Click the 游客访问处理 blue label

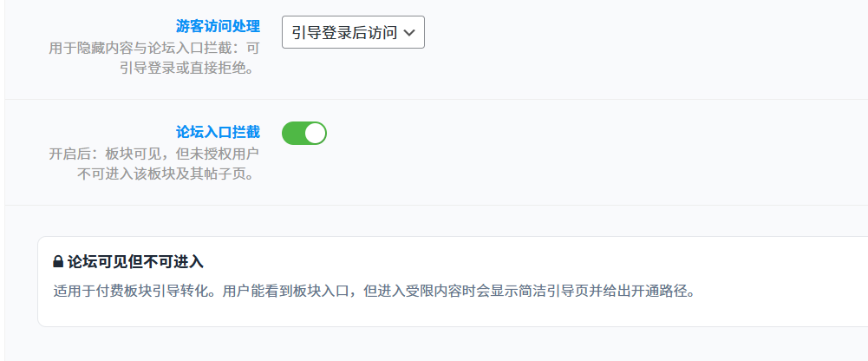tap(218, 26)
